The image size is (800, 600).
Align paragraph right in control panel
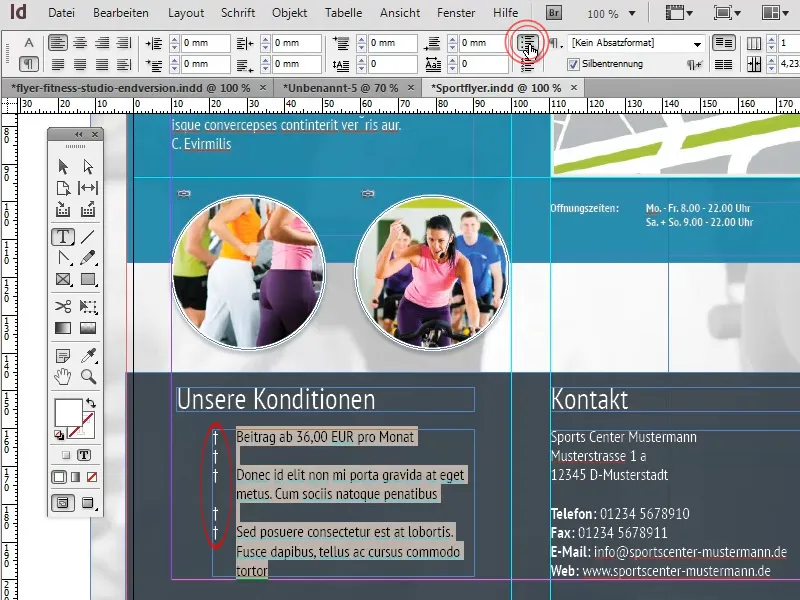point(102,43)
